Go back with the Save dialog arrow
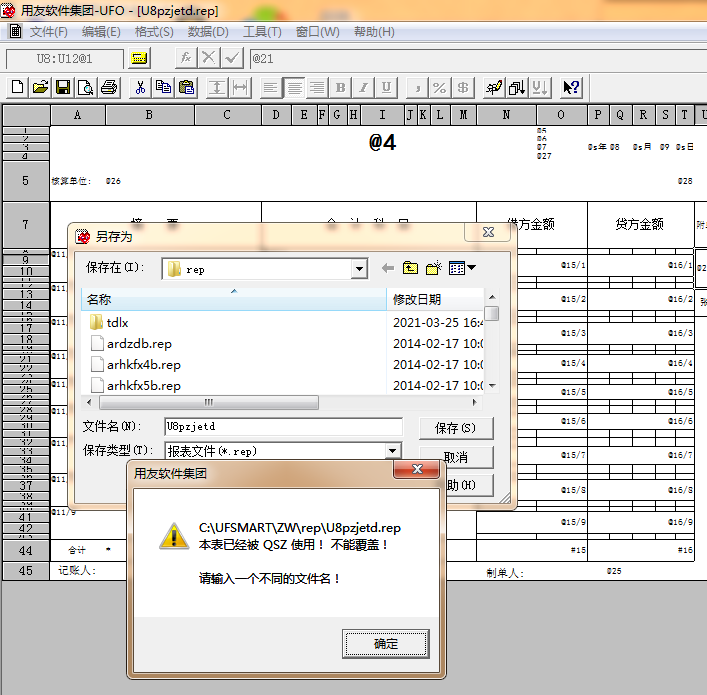This screenshot has height=695, width=707. coord(387,268)
